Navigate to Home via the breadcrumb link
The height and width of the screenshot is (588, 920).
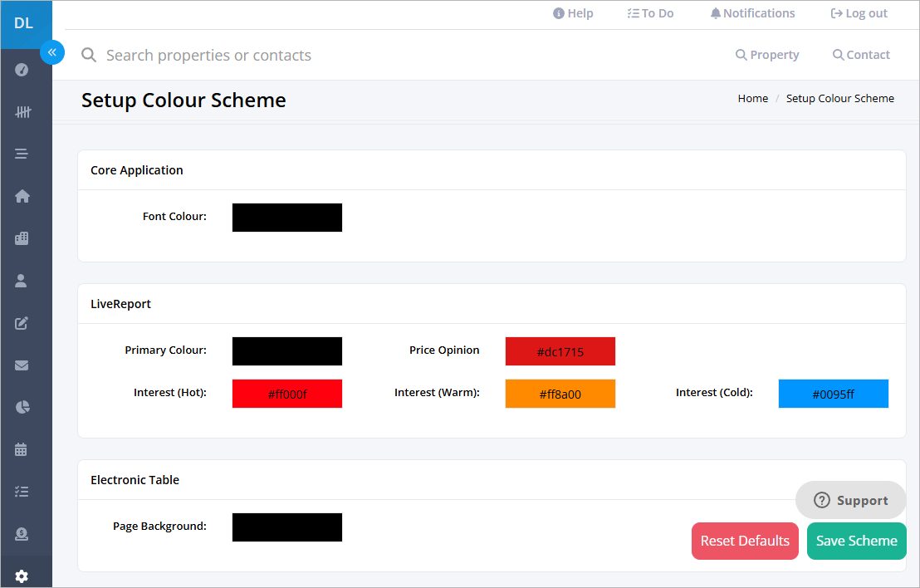click(752, 98)
